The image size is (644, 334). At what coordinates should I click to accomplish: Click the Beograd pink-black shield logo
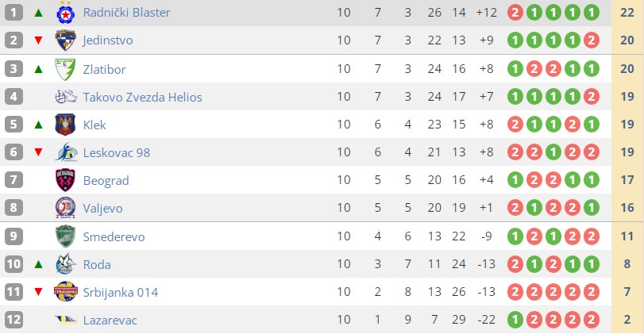click(x=66, y=180)
